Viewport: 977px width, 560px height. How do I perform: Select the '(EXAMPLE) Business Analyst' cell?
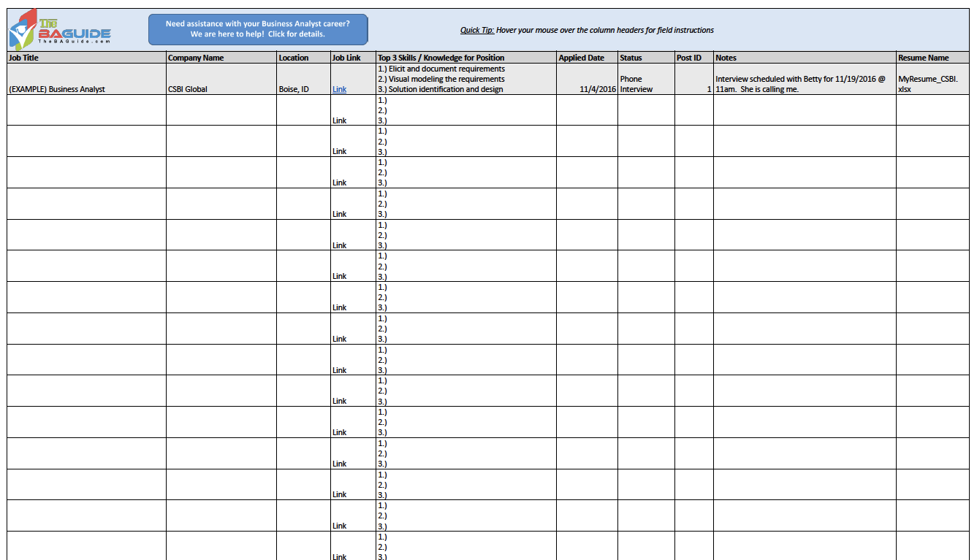coord(86,80)
